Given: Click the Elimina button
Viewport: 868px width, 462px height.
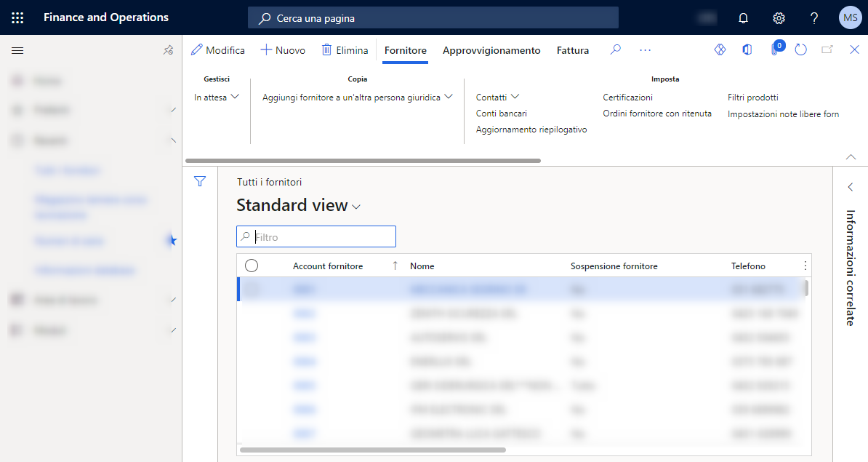Looking at the screenshot, I should [x=345, y=50].
